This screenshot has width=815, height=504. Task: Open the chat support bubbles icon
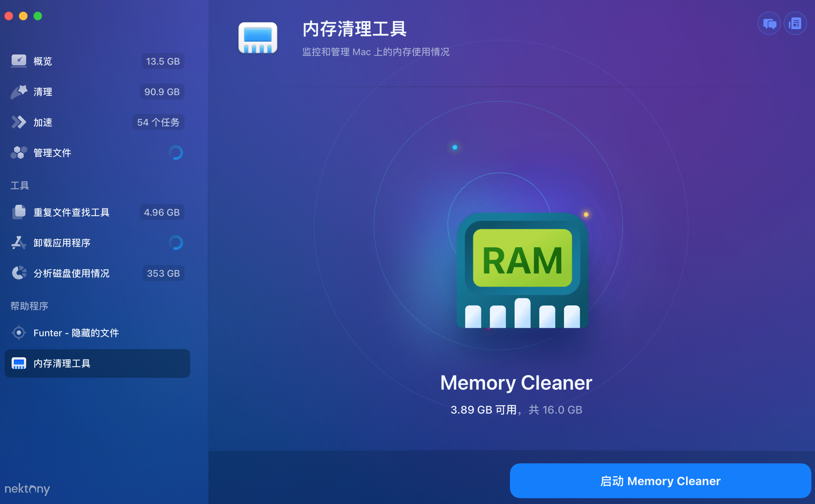769,24
